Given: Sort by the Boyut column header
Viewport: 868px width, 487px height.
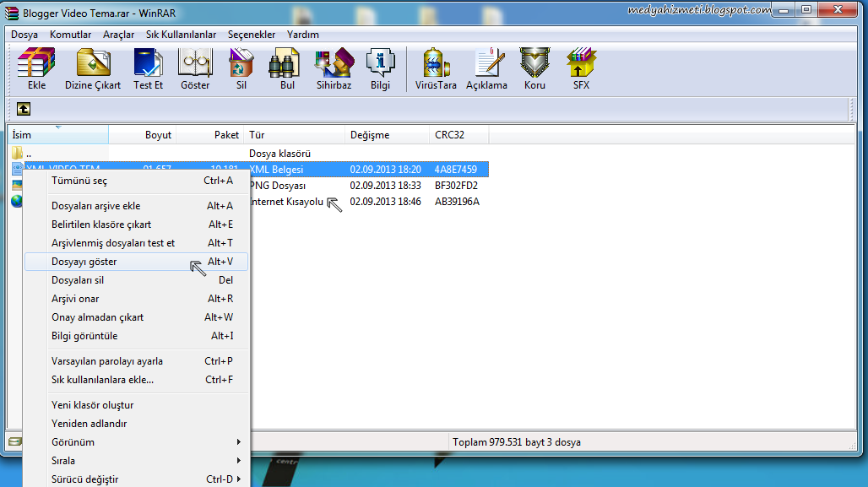Looking at the screenshot, I should [142, 135].
